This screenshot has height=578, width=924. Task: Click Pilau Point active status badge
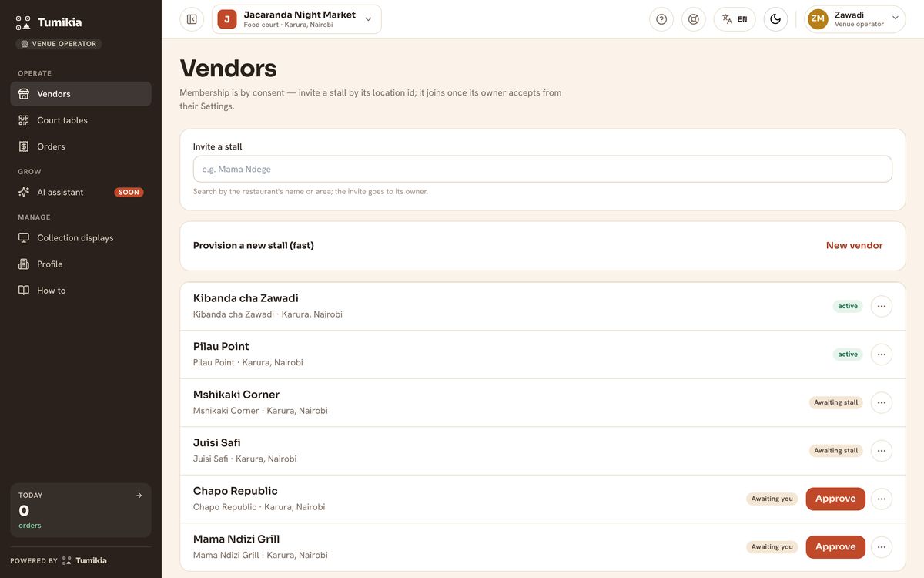click(848, 355)
